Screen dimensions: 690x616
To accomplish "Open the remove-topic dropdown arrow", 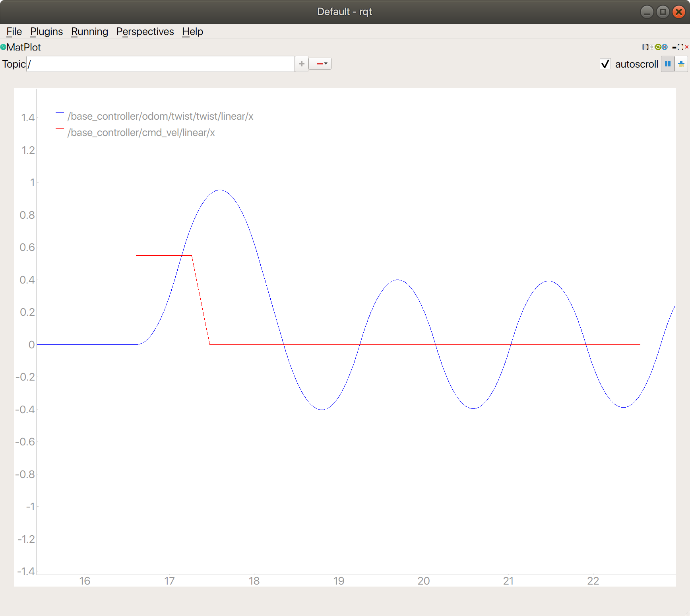I will pyautogui.click(x=325, y=64).
